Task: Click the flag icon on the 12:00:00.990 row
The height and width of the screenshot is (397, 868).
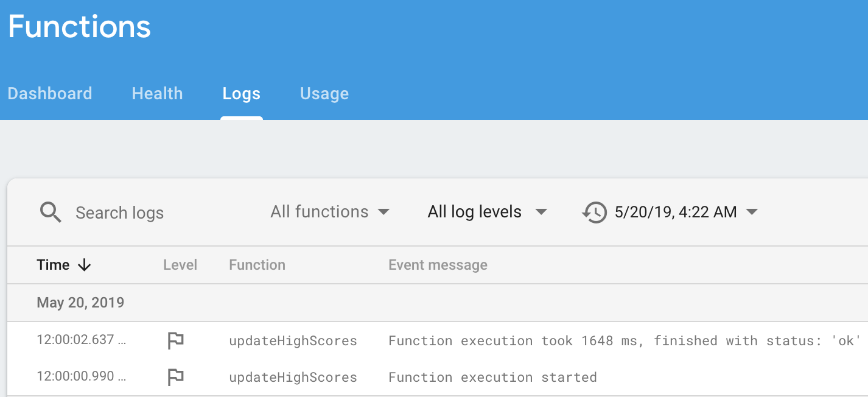Action: tap(176, 378)
